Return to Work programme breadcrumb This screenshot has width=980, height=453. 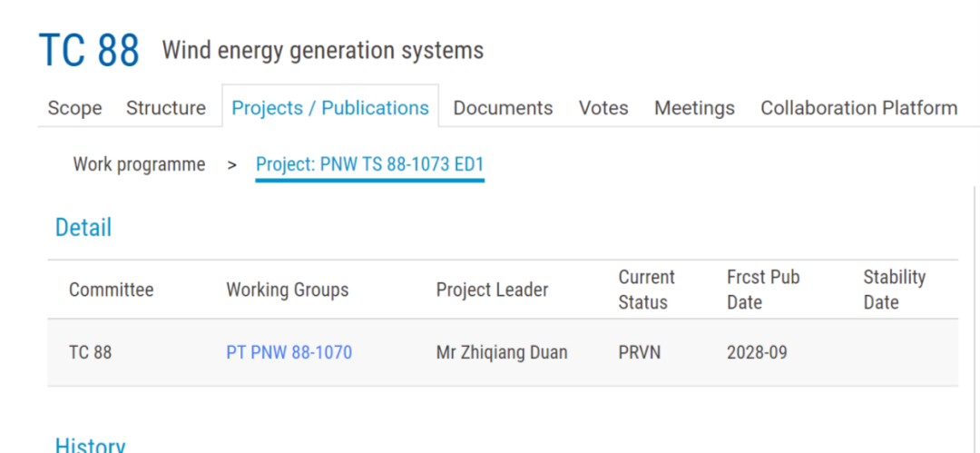(139, 164)
